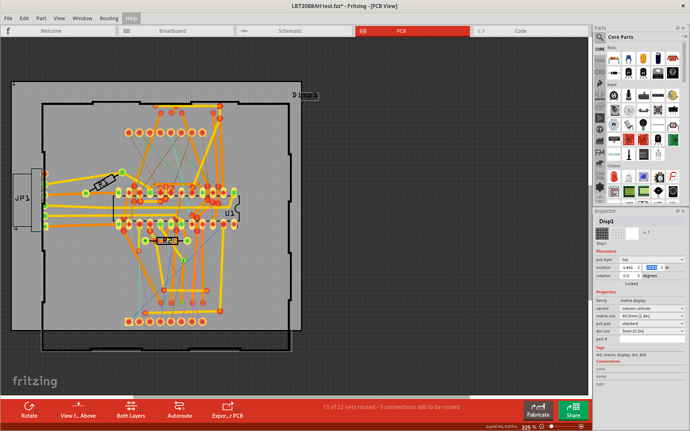Toggle the Locked checkbox
Image resolution: width=690 pixels, height=431 pixels.
622,284
